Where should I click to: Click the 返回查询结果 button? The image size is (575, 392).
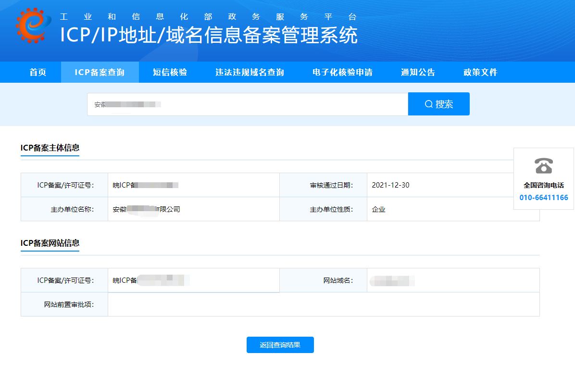tap(280, 345)
